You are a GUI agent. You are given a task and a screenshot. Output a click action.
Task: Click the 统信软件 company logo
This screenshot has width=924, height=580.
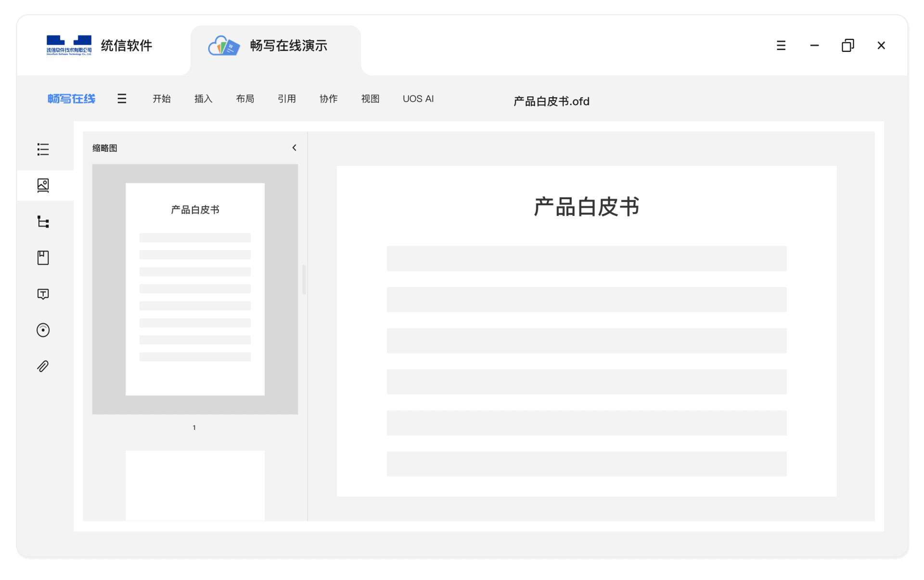click(69, 45)
